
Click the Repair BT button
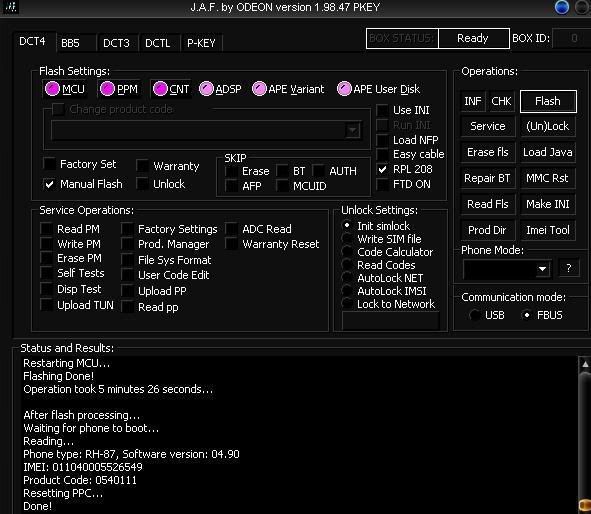tap(488, 178)
